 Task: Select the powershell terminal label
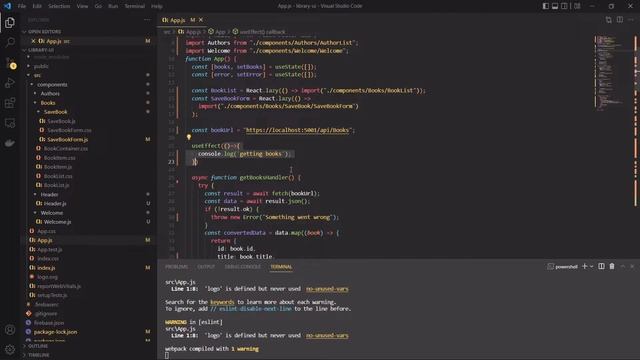click(562, 267)
